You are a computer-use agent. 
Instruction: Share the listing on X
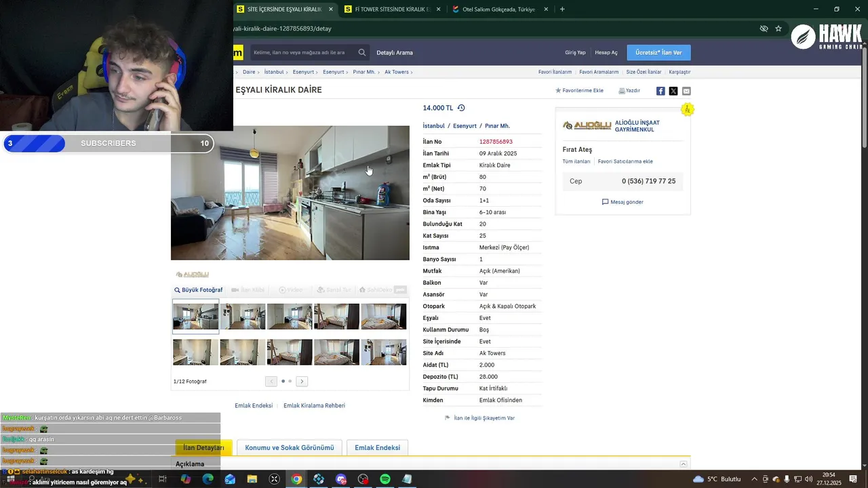(673, 91)
